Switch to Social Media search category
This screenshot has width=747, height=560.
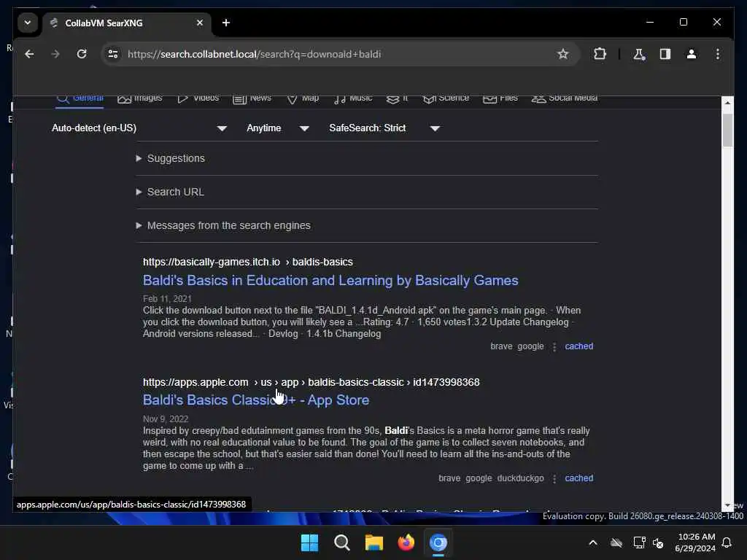tap(565, 98)
